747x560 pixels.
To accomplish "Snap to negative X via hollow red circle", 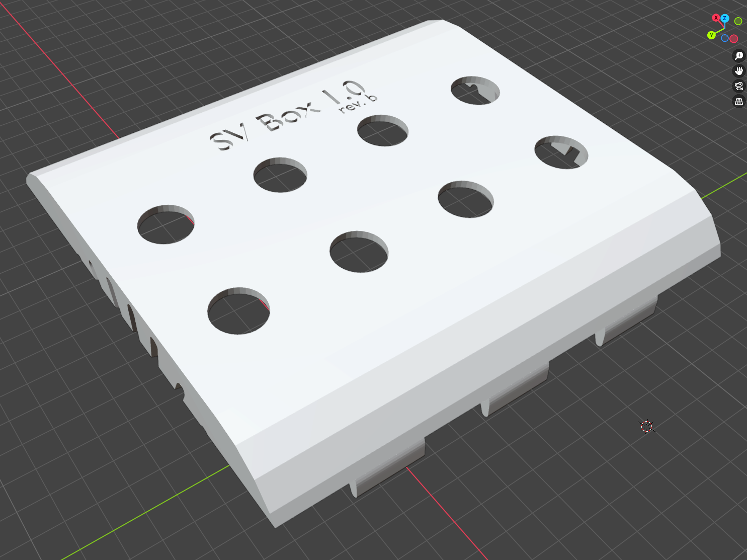I will coord(734,39).
